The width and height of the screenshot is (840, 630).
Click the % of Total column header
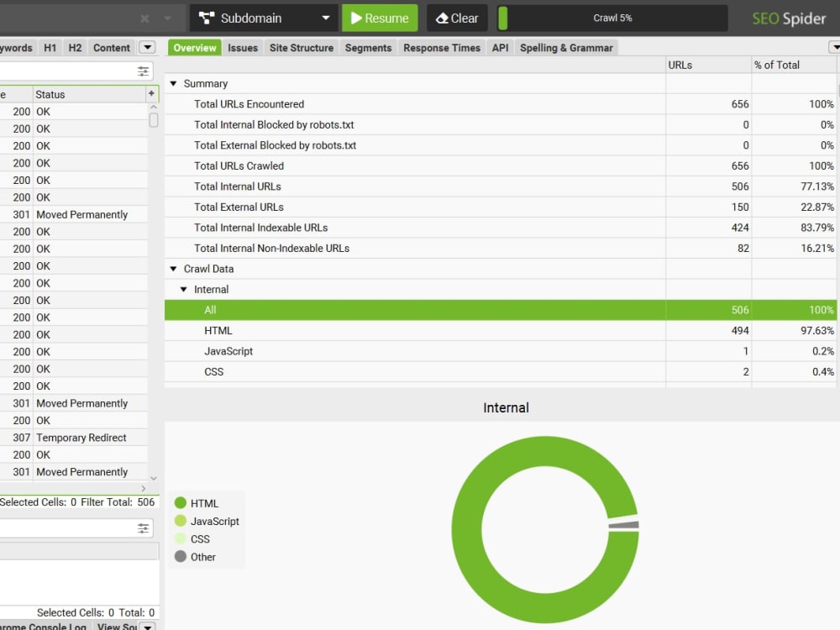pos(794,65)
